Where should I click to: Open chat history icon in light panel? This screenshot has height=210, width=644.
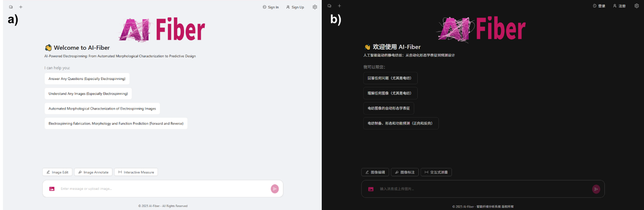[x=11, y=7]
